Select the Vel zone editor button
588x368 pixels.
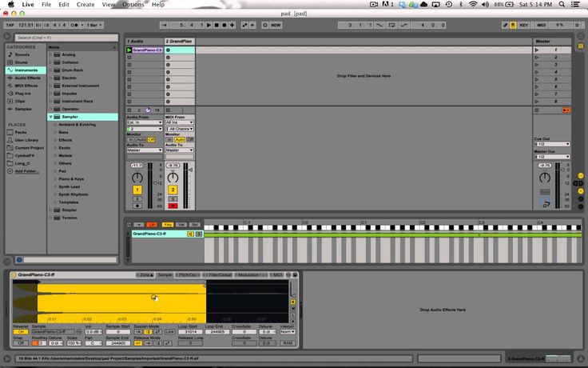point(181,225)
